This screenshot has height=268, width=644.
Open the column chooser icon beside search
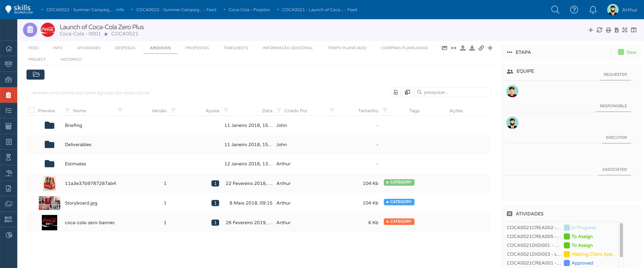(407, 92)
